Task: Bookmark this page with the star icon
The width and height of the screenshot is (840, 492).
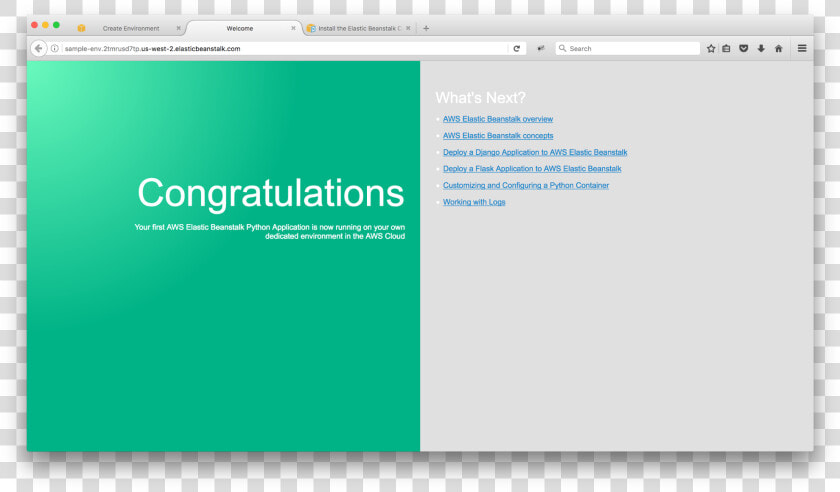Action: pos(711,48)
